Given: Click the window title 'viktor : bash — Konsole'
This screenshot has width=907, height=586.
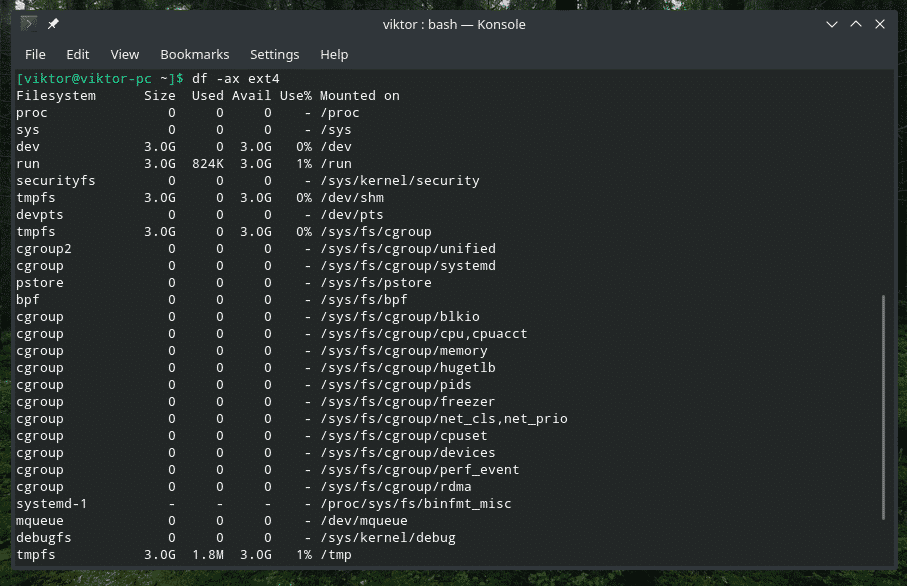Looking at the screenshot, I should pos(453,24).
